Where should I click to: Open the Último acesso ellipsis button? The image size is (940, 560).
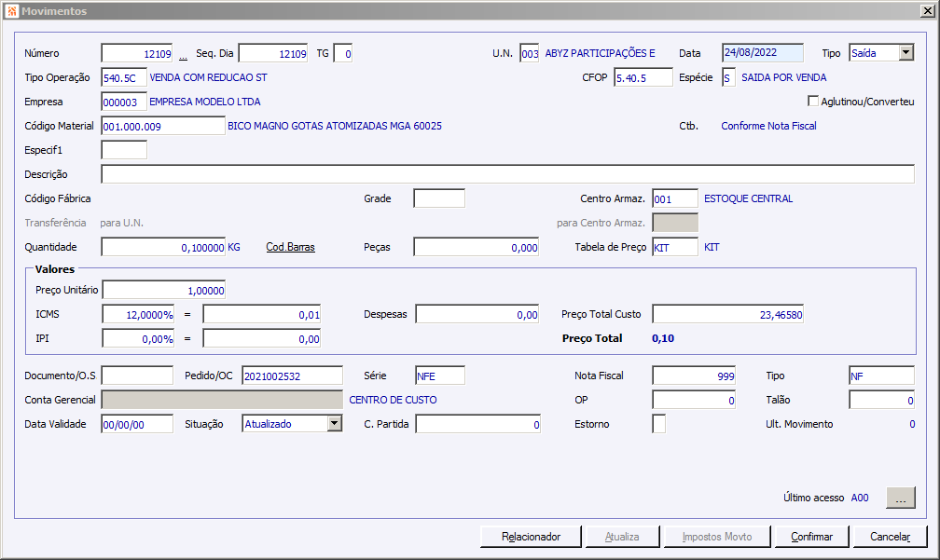coord(901,498)
